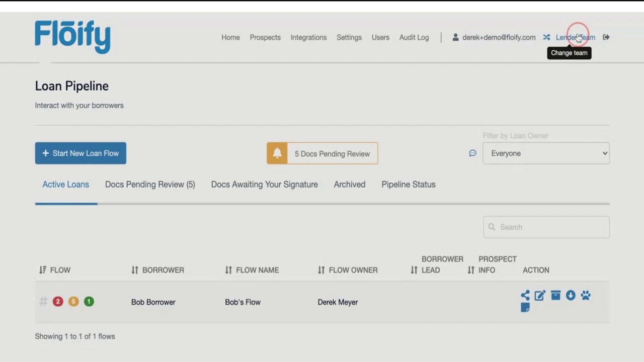Click the orange badge showing 5
The image size is (644, 362).
click(73, 302)
